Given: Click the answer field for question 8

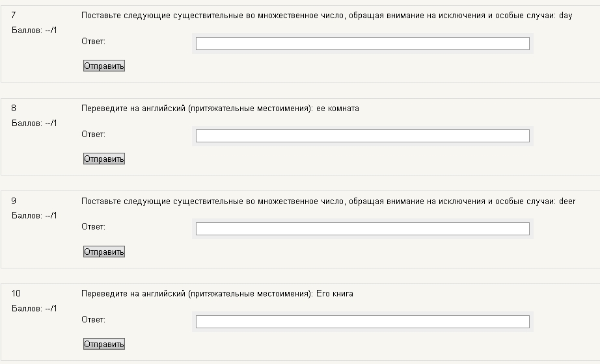Looking at the screenshot, I should [362, 136].
